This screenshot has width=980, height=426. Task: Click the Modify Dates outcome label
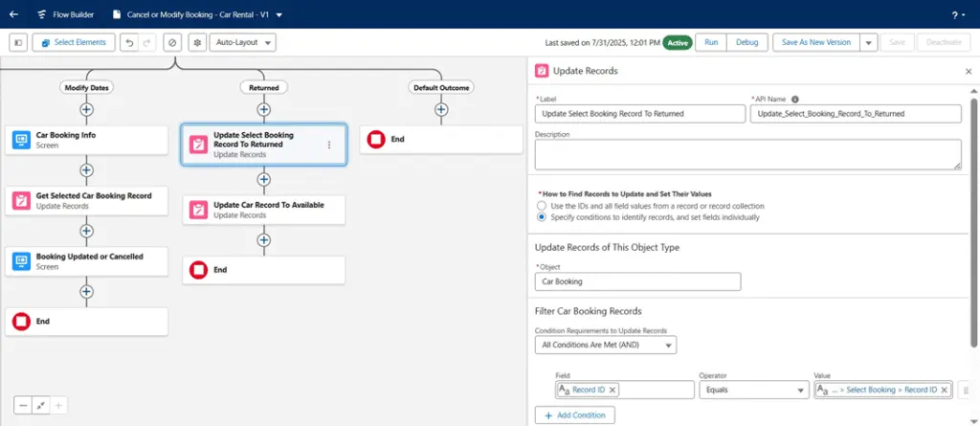click(86, 87)
